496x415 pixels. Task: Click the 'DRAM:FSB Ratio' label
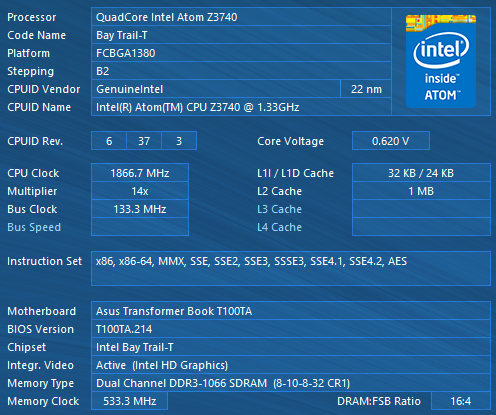pos(379,401)
